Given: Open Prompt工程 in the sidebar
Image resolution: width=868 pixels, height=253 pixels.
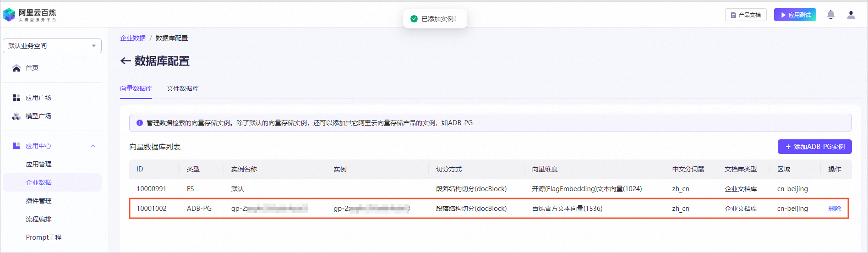Looking at the screenshot, I should tap(44, 237).
